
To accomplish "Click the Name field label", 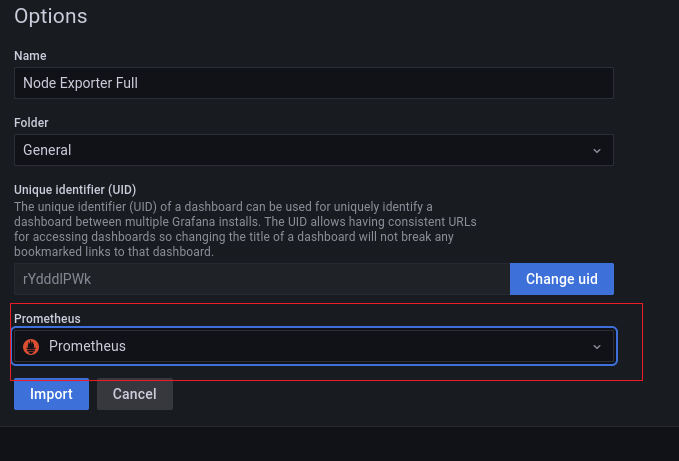I will pyautogui.click(x=30, y=56).
